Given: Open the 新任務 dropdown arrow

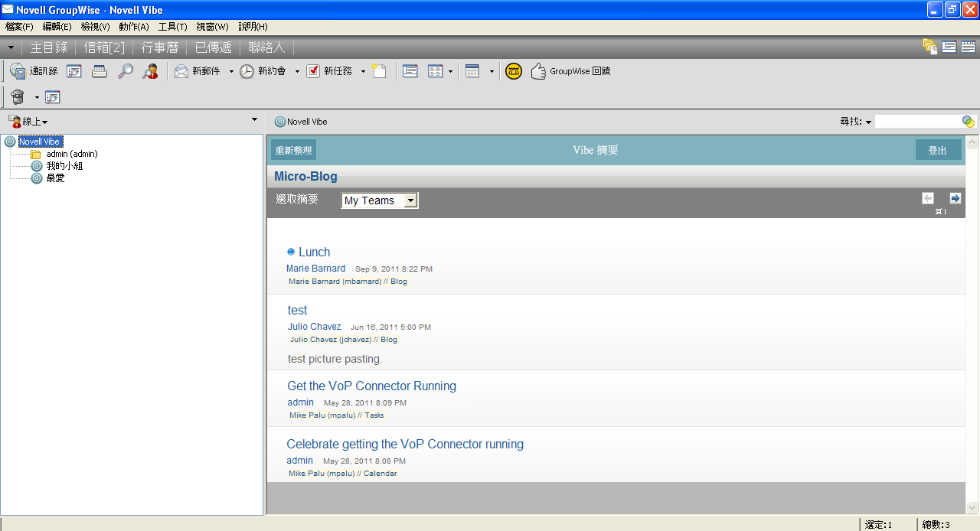Looking at the screenshot, I should (363, 71).
